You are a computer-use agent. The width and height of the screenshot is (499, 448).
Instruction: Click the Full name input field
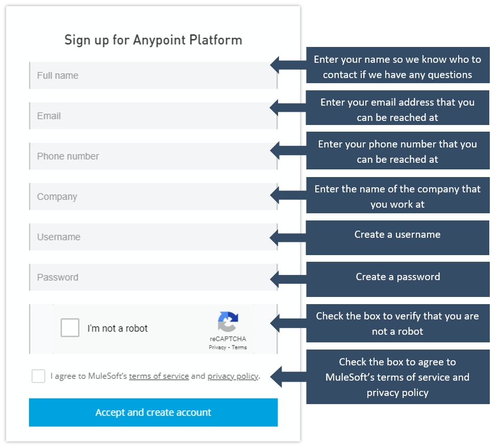coord(153,76)
